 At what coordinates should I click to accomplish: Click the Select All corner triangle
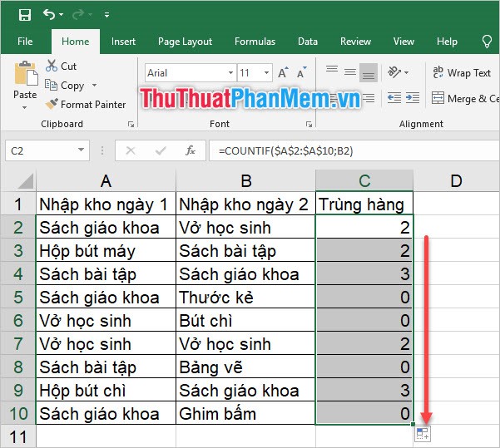click(x=26, y=180)
